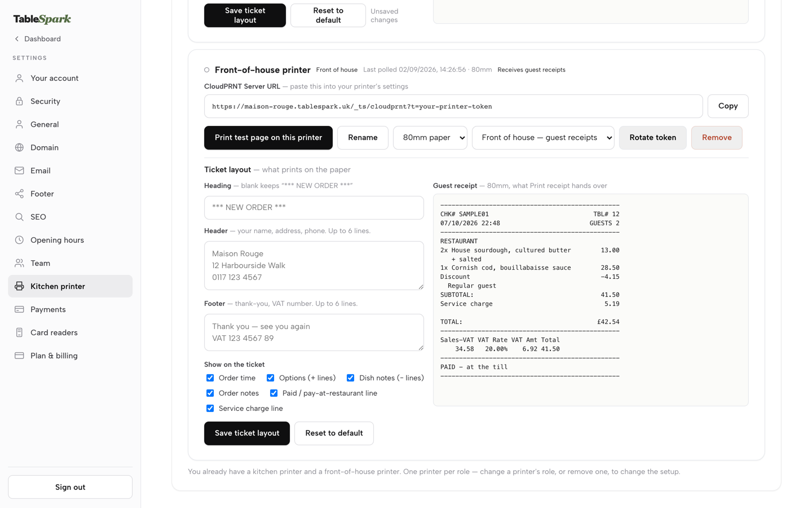This screenshot has height=508, width=812.
Task: Click the Rename button
Action: pyautogui.click(x=363, y=138)
